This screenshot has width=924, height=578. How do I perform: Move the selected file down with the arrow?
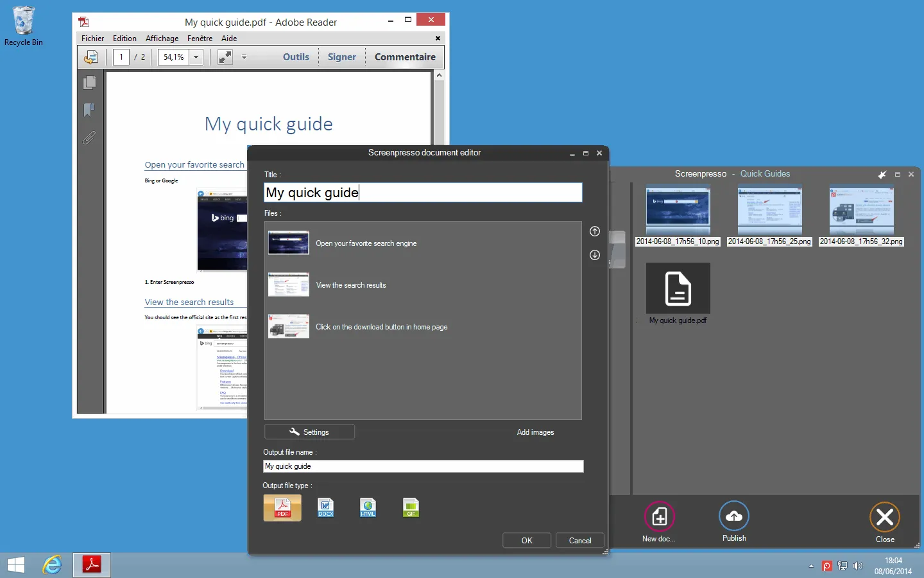tap(594, 255)
